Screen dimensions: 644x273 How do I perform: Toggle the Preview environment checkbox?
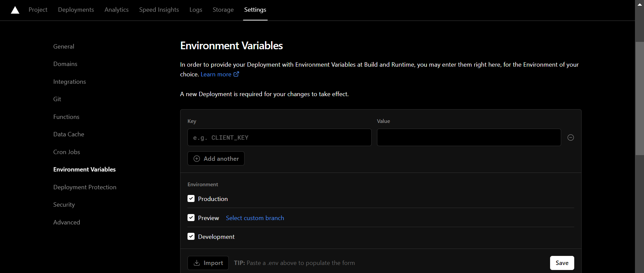point(191,218)
